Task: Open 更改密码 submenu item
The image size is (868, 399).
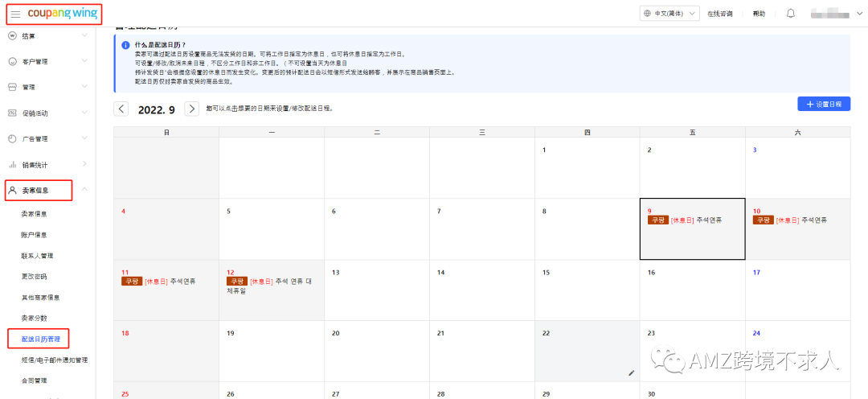Action: click(33, 277)
